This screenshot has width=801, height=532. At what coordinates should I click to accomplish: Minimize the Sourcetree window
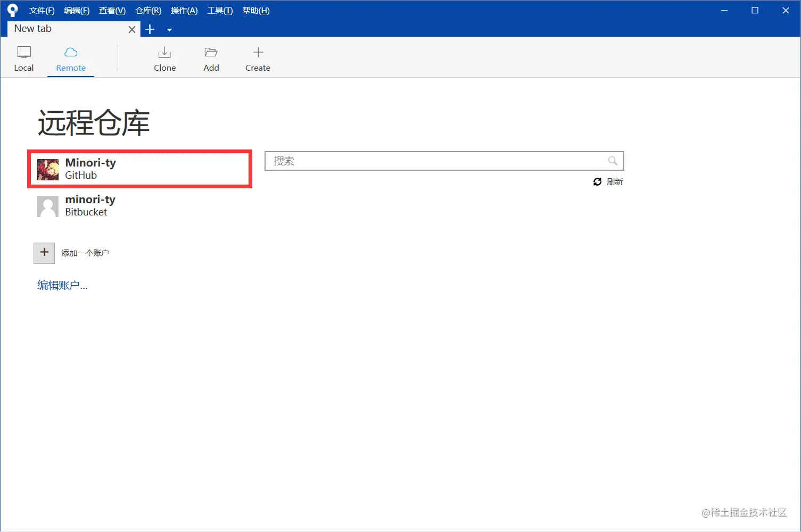pos(724,11)
